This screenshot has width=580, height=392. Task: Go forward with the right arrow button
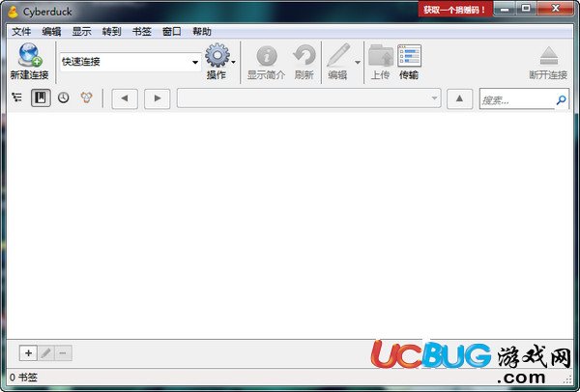158,98
